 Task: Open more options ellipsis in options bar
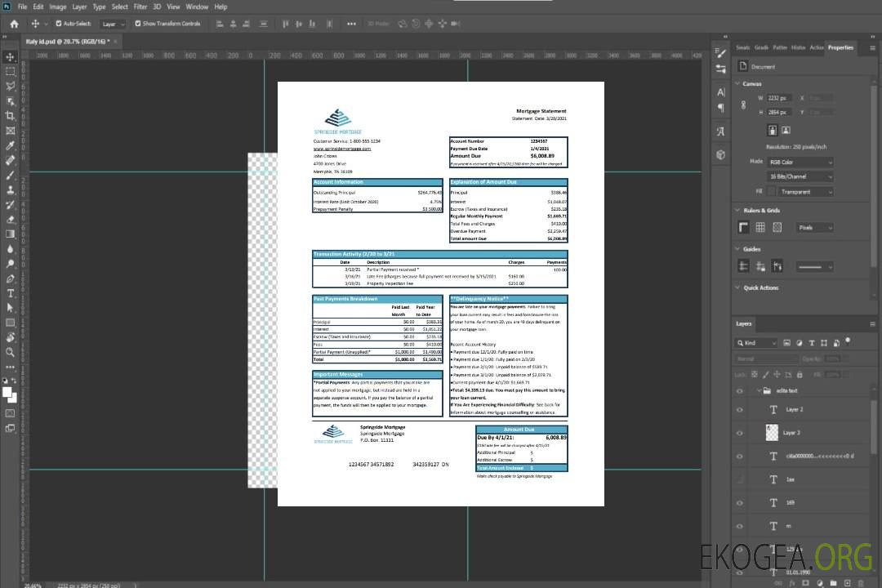pyautogui.click(x=351, y=24)
